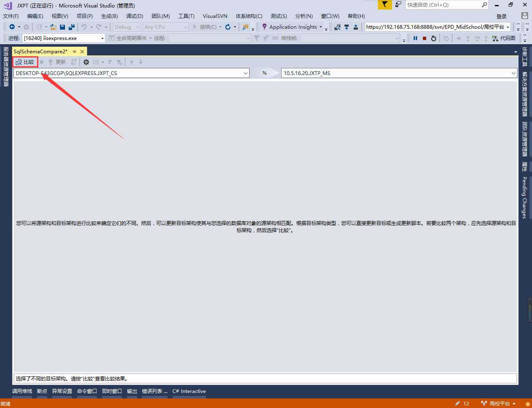The width and height of the screenshot is (532, 408).
Task: Click the 局校平台 branch in status bar
Action: pos(499,403)
